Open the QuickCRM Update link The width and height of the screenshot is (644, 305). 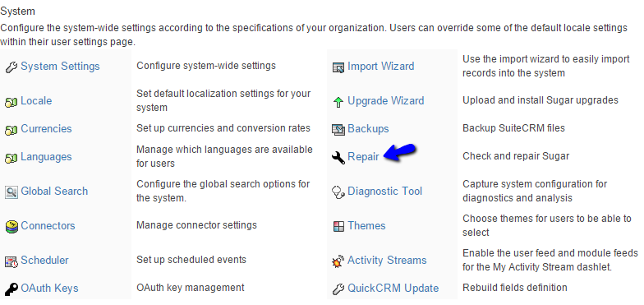(393, 288)
